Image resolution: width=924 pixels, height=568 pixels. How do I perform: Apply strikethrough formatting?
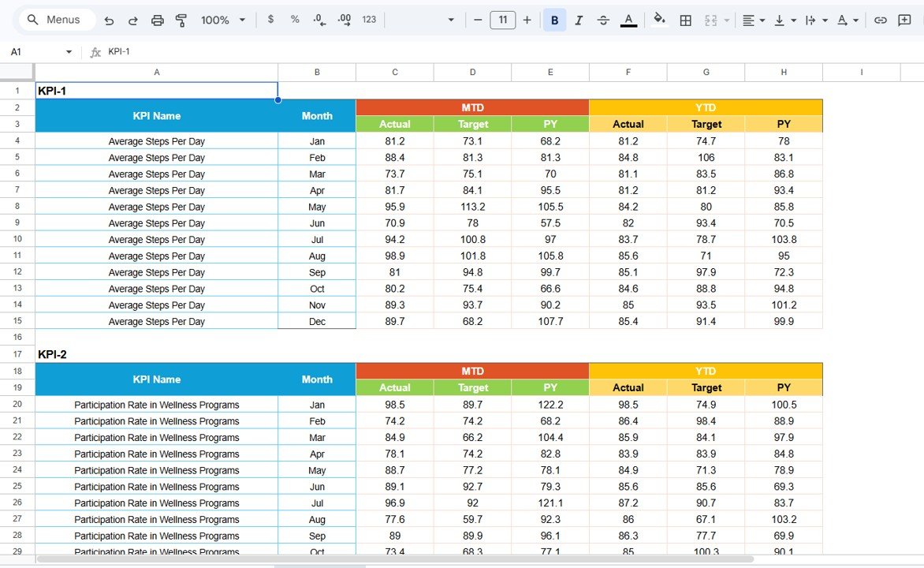(603, 21)
